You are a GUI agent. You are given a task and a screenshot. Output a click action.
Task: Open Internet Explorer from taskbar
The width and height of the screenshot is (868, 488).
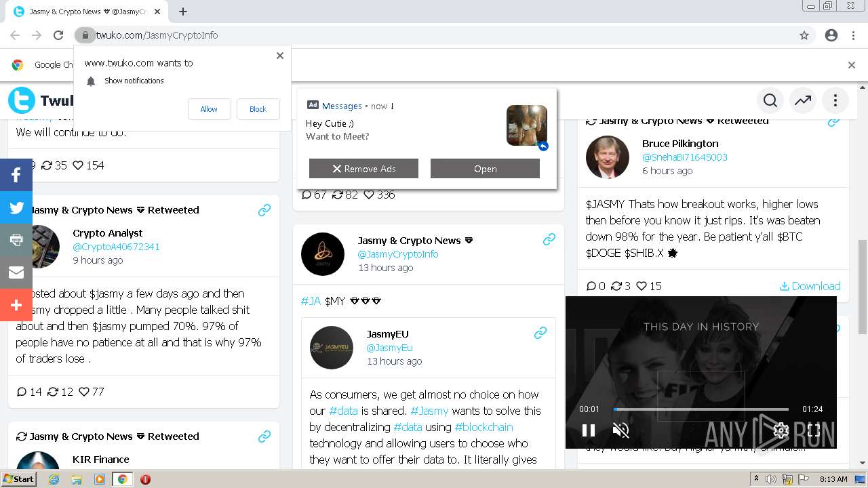click(x=54, y=479)
